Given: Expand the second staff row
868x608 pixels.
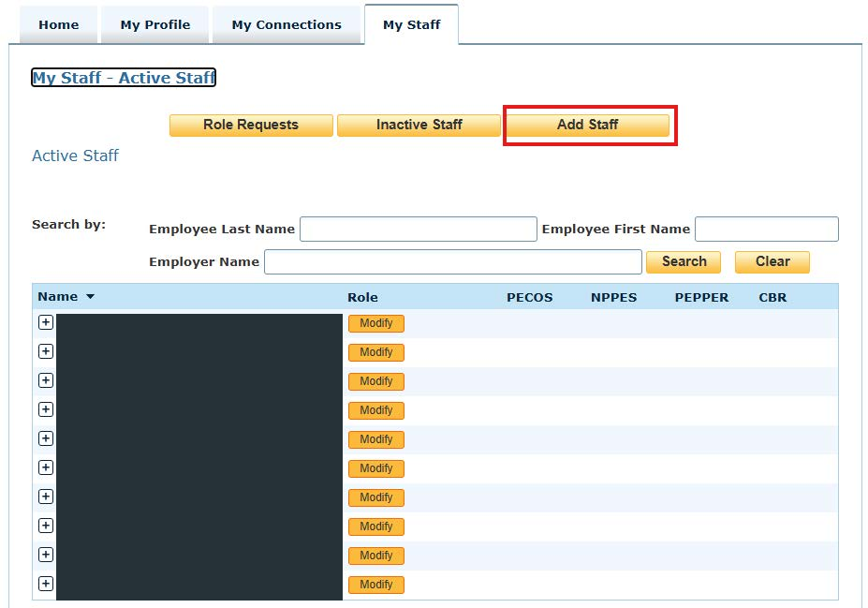Looking at the screenshot, I should click(x=46, y=351).
